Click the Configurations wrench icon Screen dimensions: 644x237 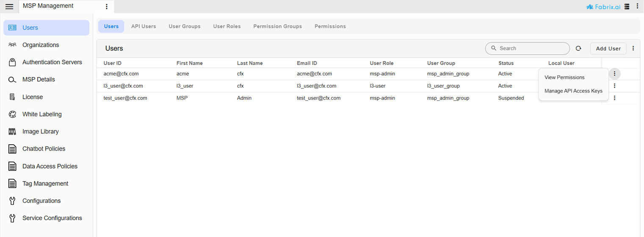pyautogui.click(x=12, y=201)
